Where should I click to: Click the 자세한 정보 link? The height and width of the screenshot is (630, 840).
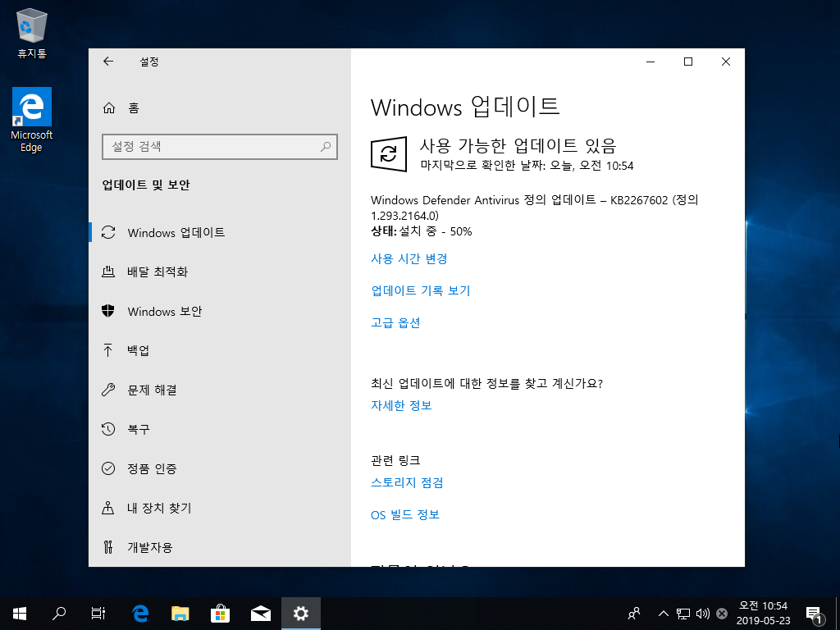pyautogui.click(x=401, y=405)
